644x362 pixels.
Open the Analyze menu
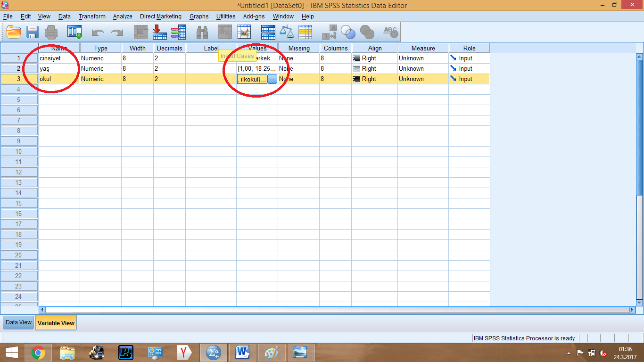pos(123,16)
